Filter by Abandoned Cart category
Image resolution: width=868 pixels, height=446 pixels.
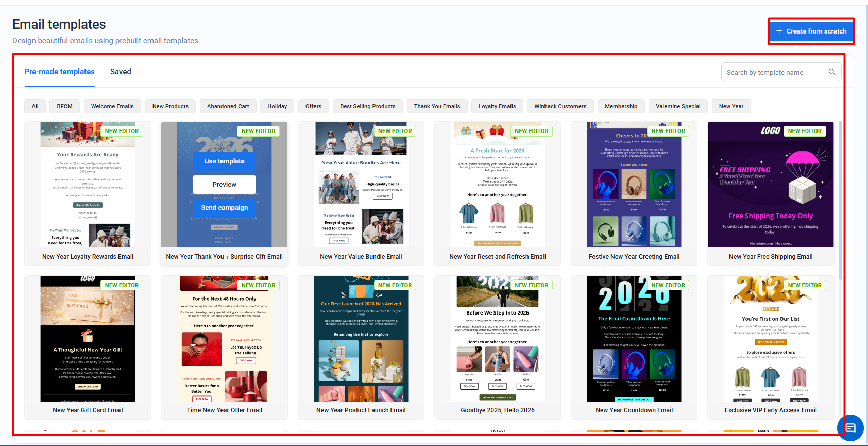[x=228, y=106]
